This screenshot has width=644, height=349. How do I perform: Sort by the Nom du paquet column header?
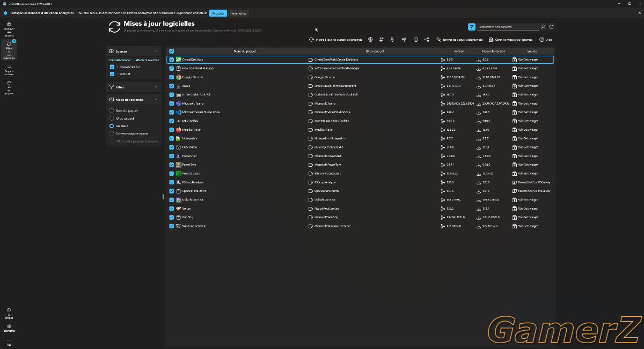coord(245,51)
